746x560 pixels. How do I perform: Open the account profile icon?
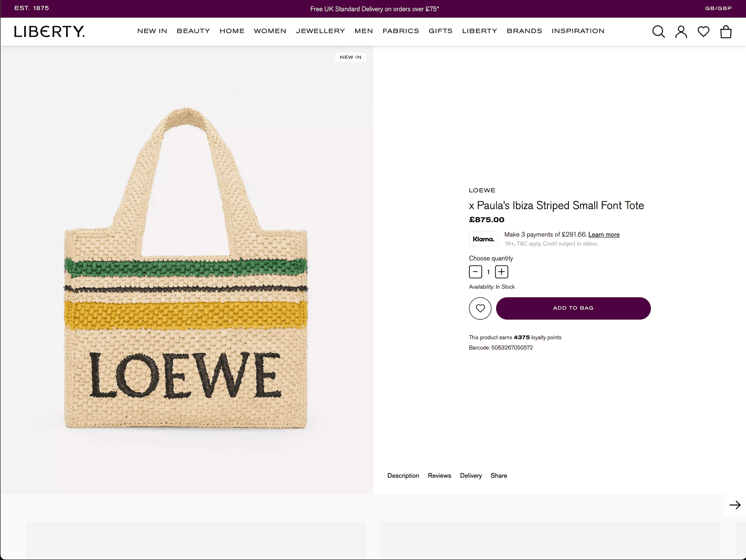point(681,31)
